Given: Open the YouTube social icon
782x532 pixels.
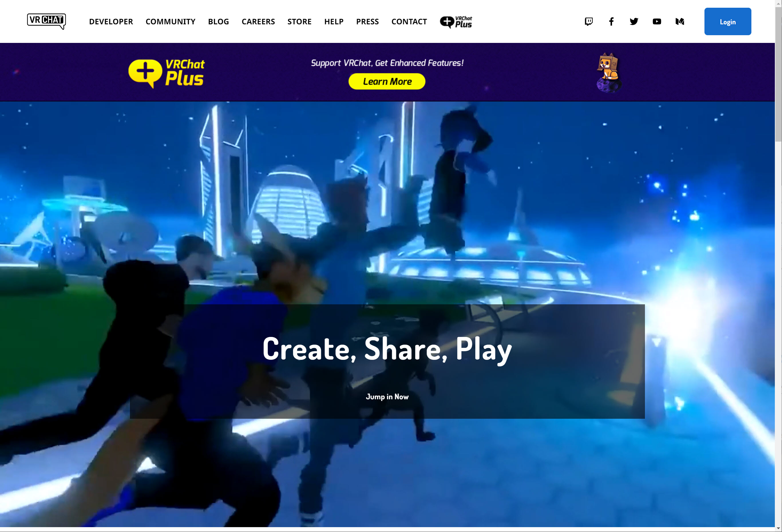Looking at the screenshot, I should [656, 21].
